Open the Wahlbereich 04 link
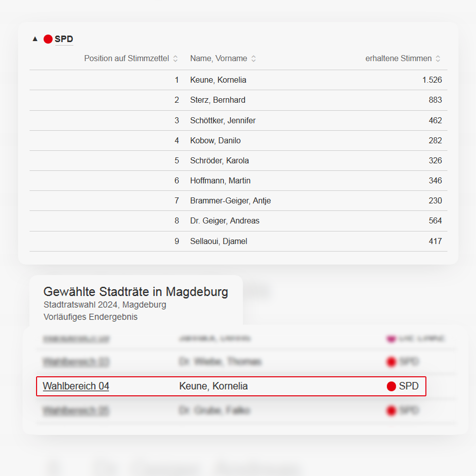 (76, 386)
